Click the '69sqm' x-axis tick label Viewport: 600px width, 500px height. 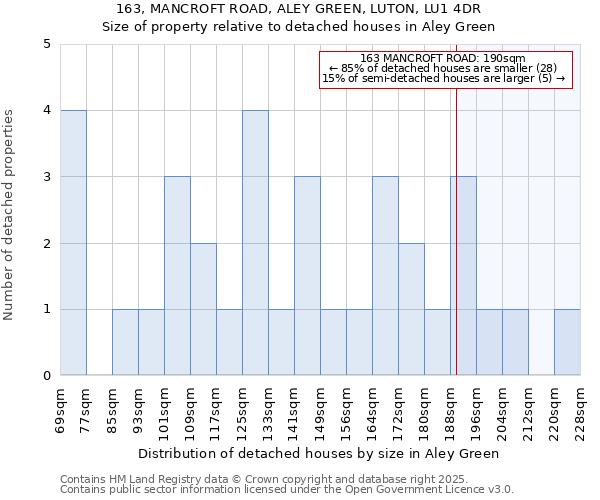point(60,411)
